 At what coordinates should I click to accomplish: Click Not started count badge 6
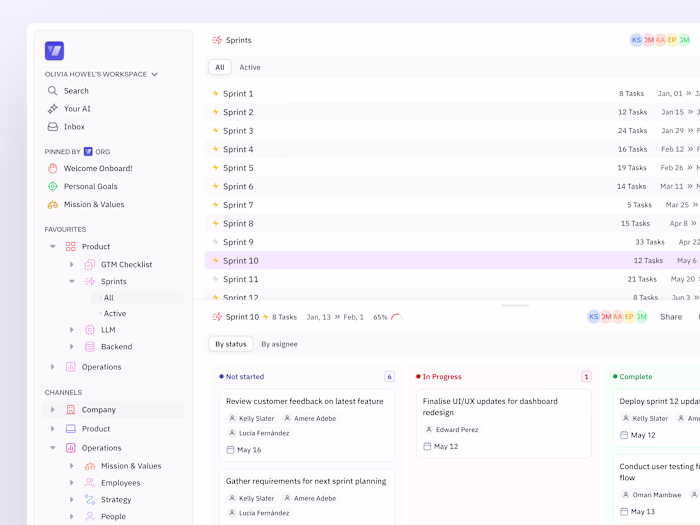[x=389, y=377]
